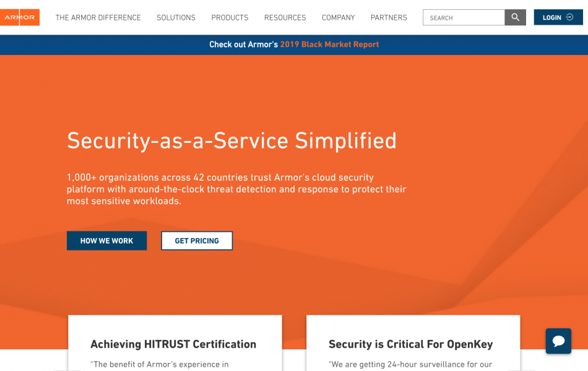Open the Company menu
Screen dimensions: 588x371
tap(338, 17)
